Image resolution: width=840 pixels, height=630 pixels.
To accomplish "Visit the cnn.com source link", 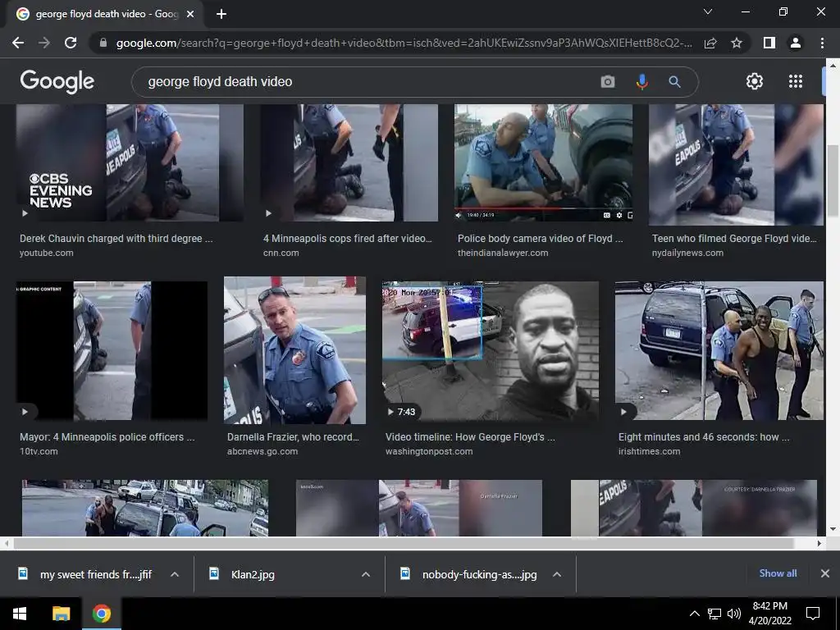I will 281,253.
